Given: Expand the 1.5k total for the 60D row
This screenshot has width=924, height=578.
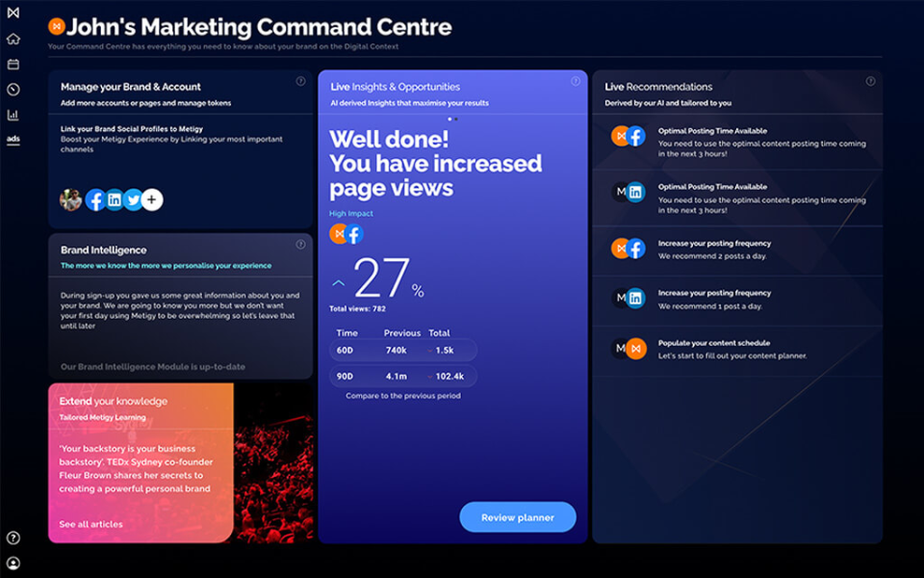Looking at the screenshot, I should pyautogui.click(x=445, y=350).
